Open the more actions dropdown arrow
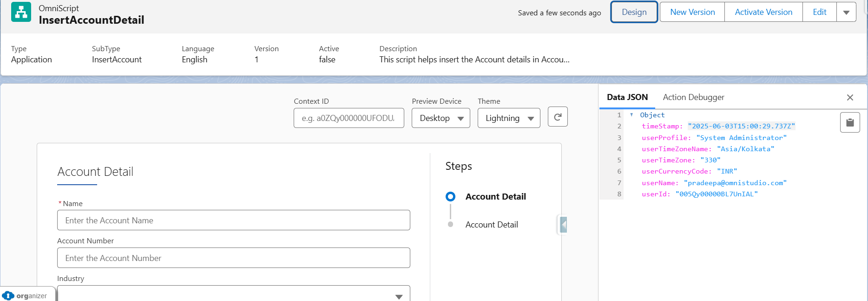This screenshot has height=301, width=868. pos(846,13)
